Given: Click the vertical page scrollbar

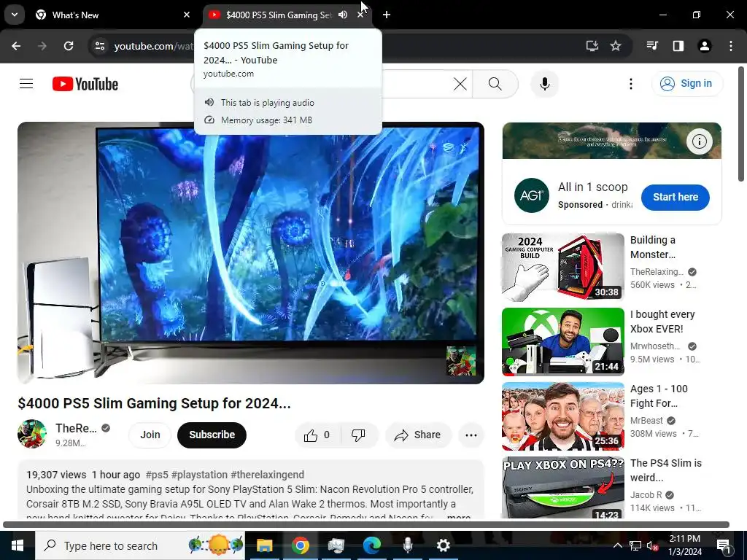Looking at the screenshot, I should point(741,124).
